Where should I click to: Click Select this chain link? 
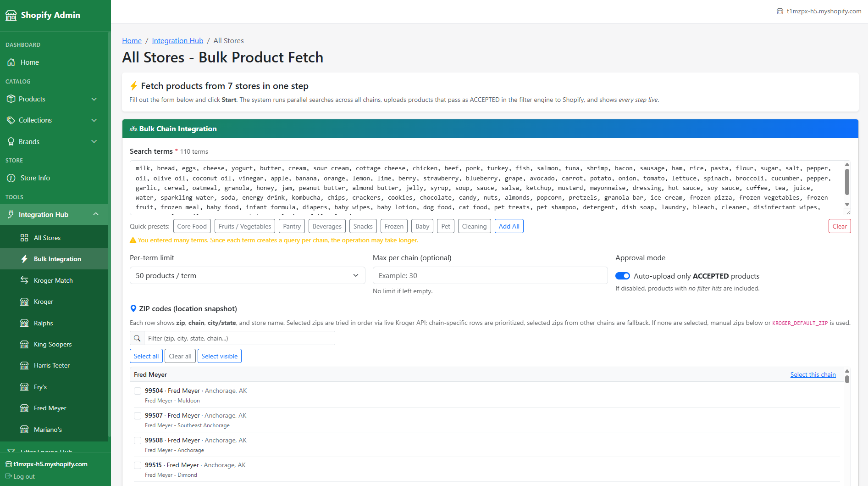point(813,375)
